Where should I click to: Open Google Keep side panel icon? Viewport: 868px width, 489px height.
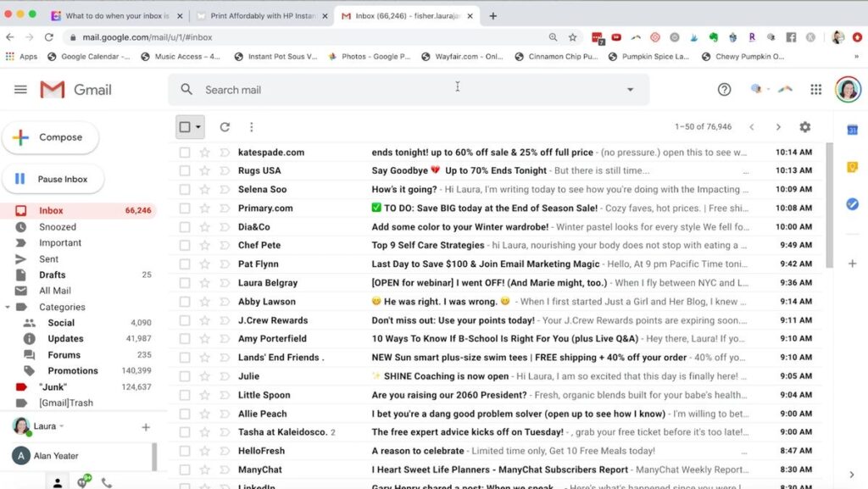tap(853, 167)
